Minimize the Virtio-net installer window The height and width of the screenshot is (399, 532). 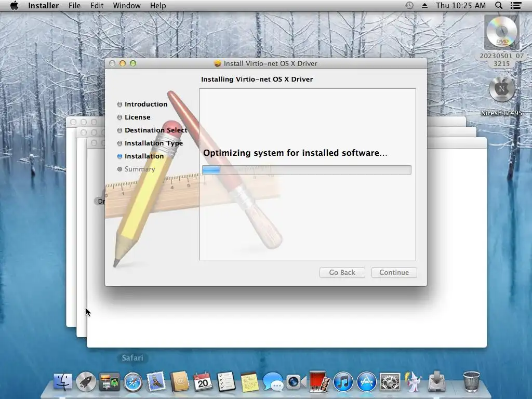coord(123,63)
